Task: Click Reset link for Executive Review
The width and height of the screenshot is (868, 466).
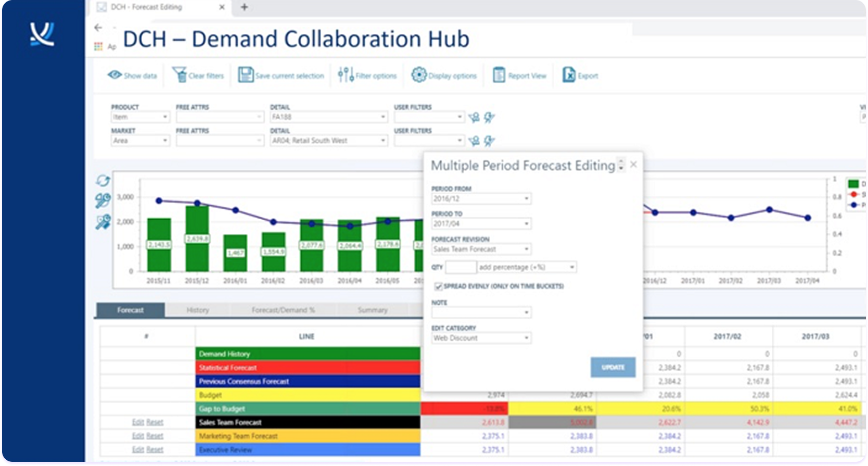Action: coord(155,449)
